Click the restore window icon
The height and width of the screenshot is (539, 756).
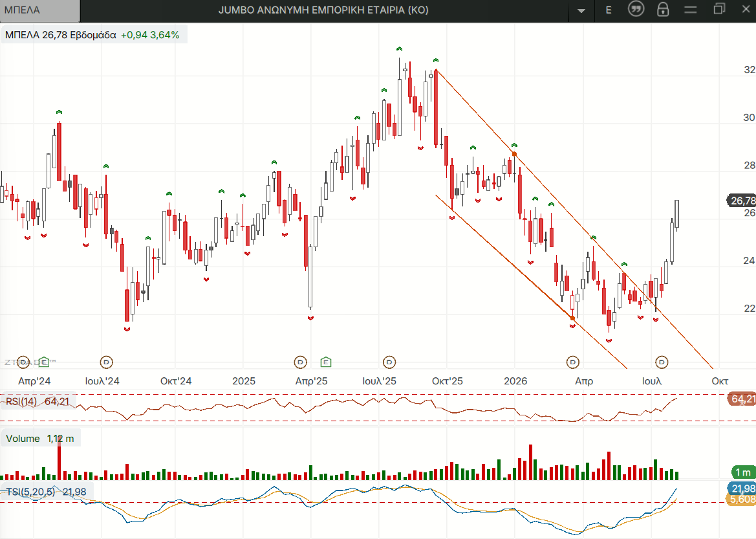coord(719,8)
